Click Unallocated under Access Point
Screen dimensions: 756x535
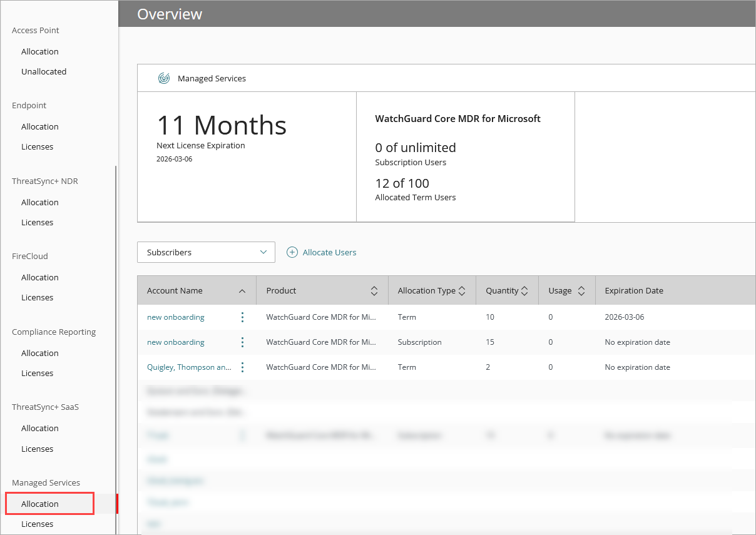44,71
